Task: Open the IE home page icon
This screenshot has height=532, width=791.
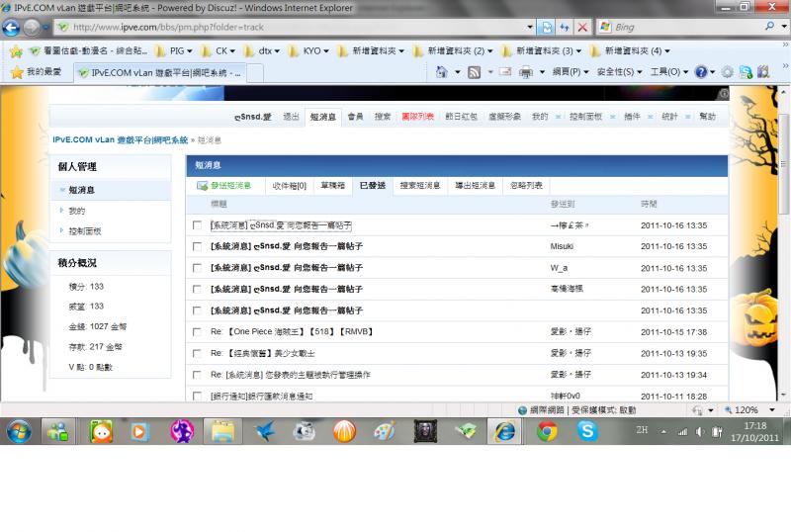Action: click(x=443, y=72)
